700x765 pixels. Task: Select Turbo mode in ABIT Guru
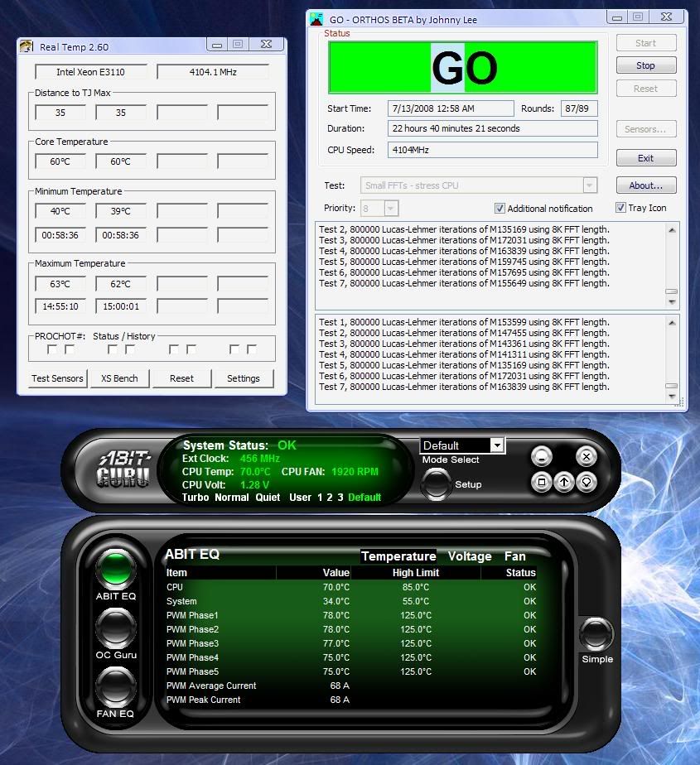click(x=196, y=497)
